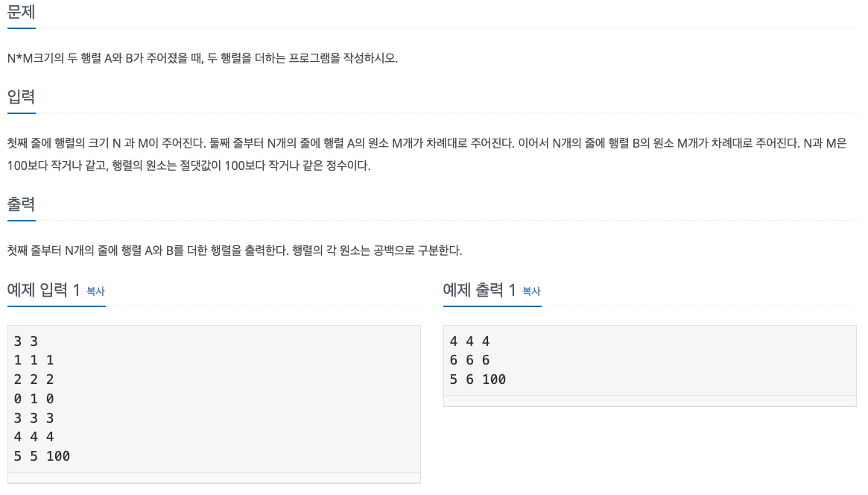Click the 예제 입력 1 heading
This screenshot has width=868, height=495.
coord(44,289)
